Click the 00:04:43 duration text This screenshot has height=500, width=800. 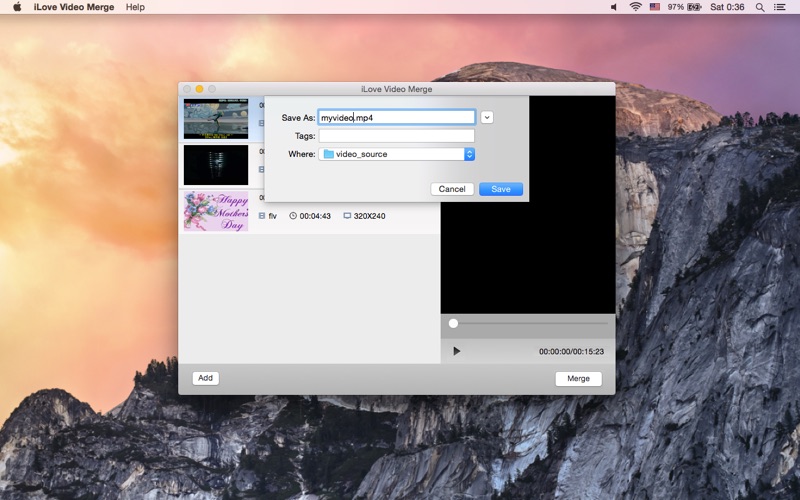[x=315, y=216]
